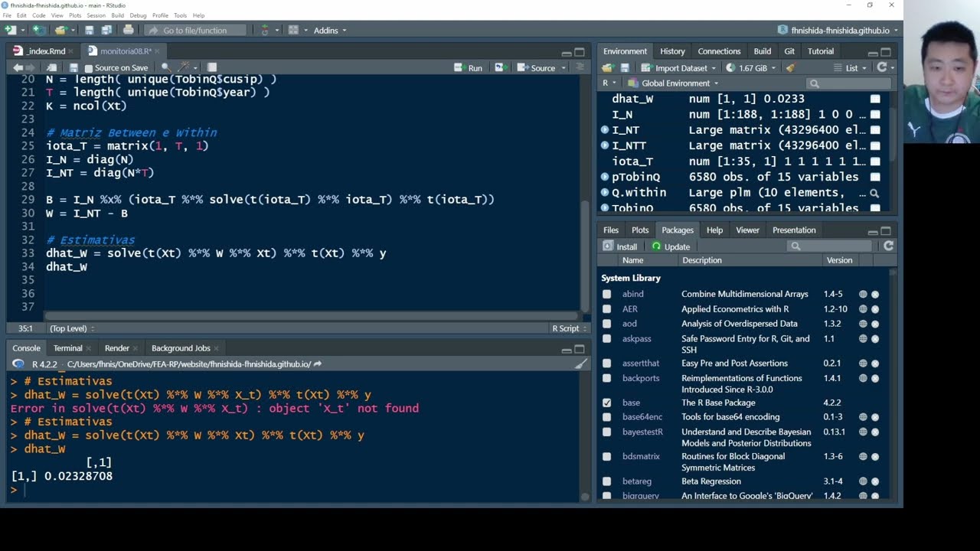Unload the base package checkbox
The height and width of the screenshot is (551, 980).
[607, 403]
